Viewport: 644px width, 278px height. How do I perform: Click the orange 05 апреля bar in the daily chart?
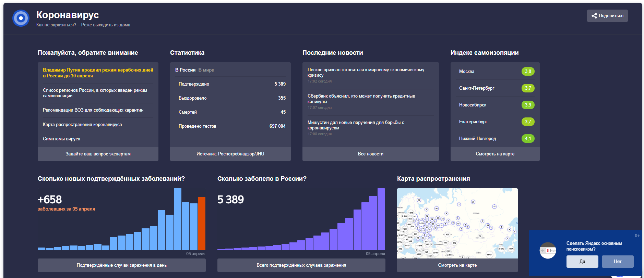(202, 224)
